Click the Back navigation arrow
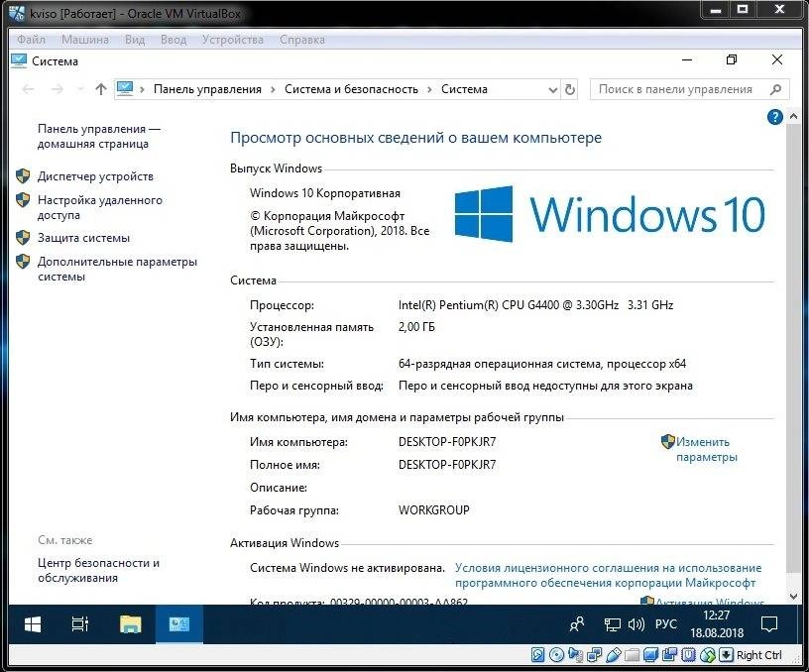The width and height of the screenshot is (809, 672). [29, 89]
